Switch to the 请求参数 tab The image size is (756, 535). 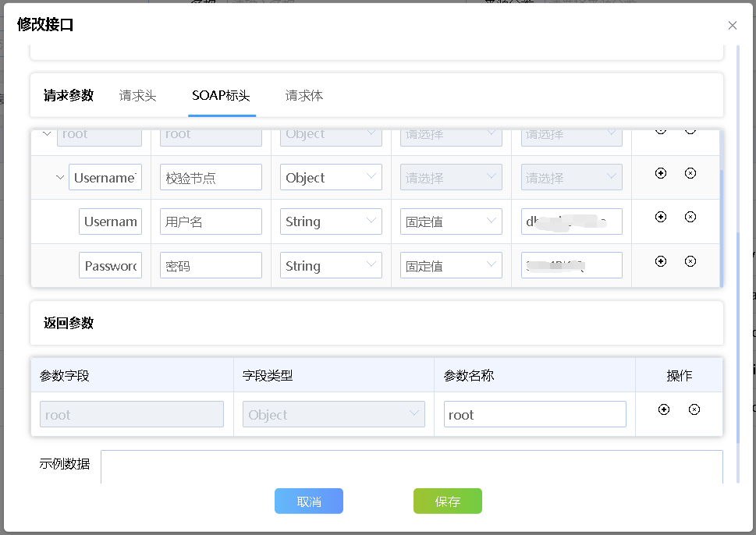68,95
